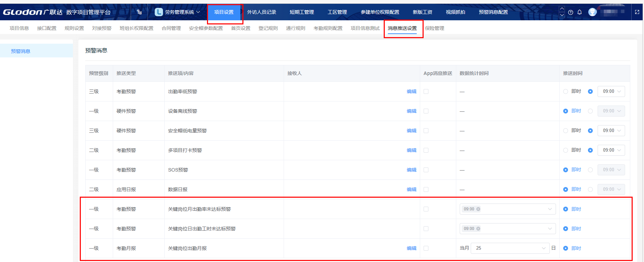Screen dimensions: 644x262
Task: Clear 09:00 tag in 关键岗位月出勤率未达标预警 row
Action: (x=478, y=209)
